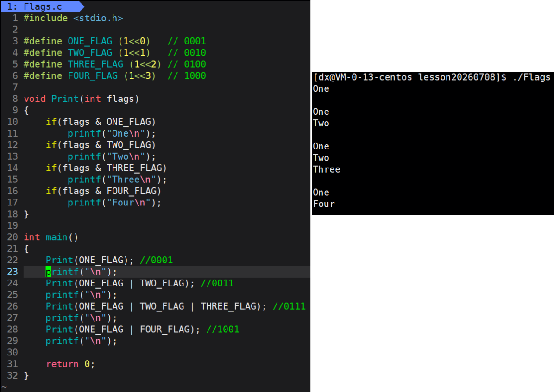Click line number 23 in gutter
The image size is (554, 392).
[13, 272]
